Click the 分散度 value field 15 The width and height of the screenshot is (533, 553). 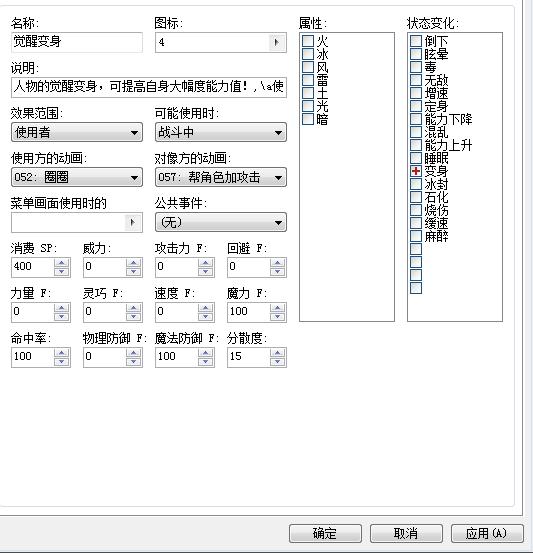(248, 357)
